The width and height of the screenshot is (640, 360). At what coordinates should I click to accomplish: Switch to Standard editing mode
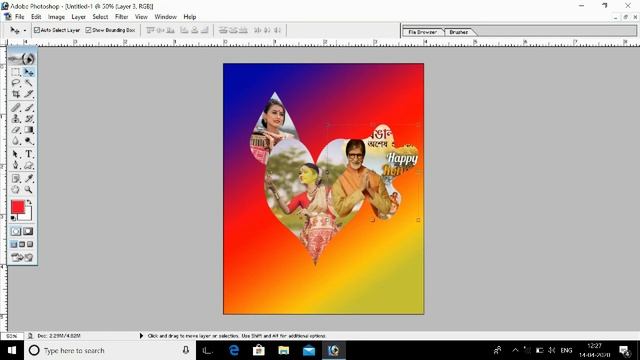coord(16,231)
